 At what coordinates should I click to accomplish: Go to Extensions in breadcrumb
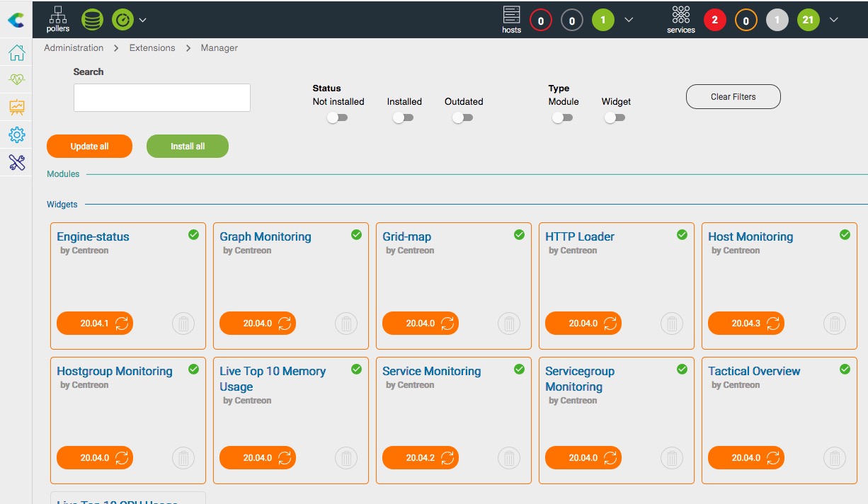[x=152, y=48]
